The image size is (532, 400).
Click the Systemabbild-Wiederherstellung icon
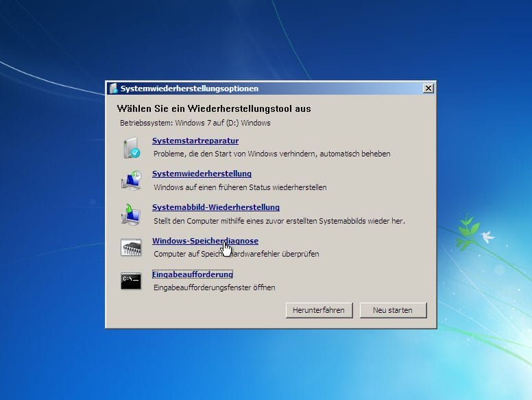click(x=130, y=214)
